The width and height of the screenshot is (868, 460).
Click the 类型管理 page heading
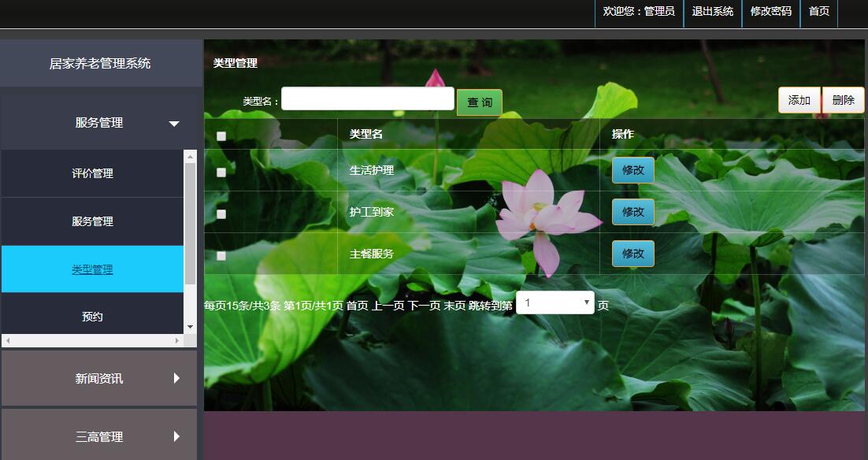pyautogui.click(x=236, y=63)
